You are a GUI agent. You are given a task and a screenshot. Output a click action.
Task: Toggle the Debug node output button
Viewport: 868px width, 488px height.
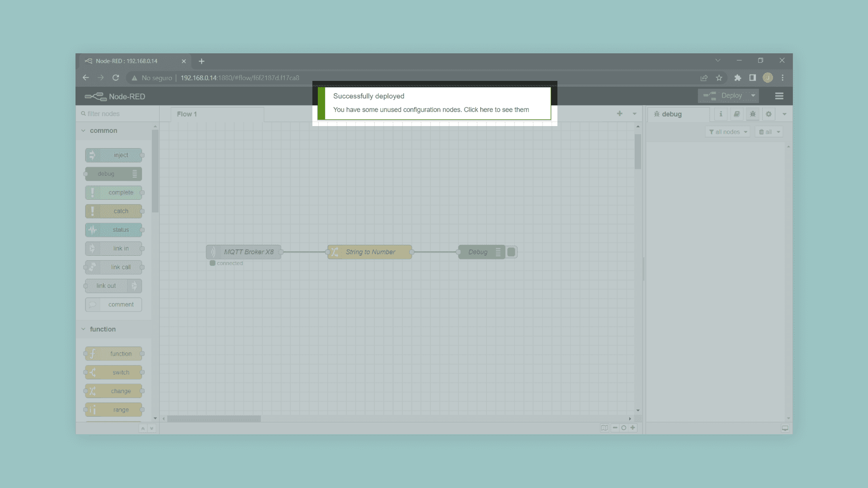pos(511,252)
